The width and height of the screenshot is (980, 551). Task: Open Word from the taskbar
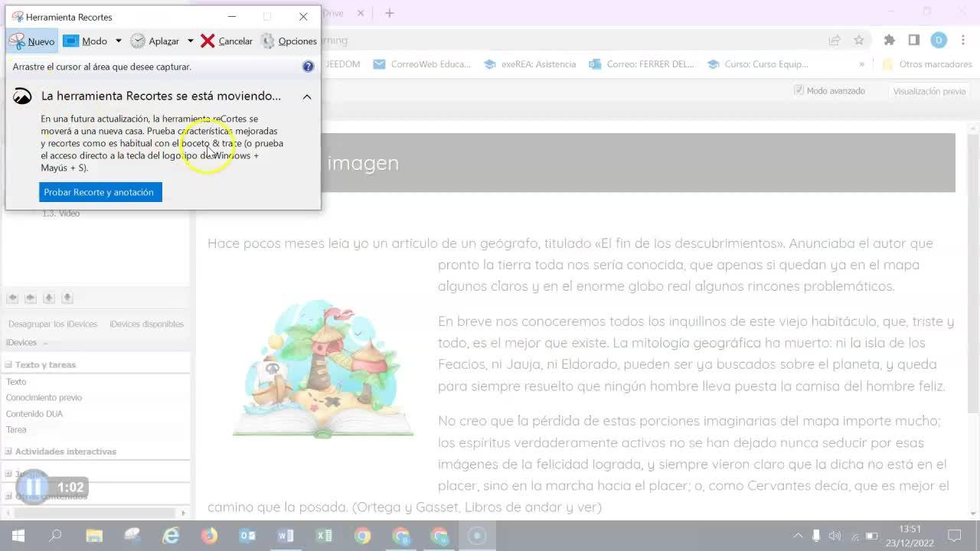pyautogui.click(x=286, y=536)
